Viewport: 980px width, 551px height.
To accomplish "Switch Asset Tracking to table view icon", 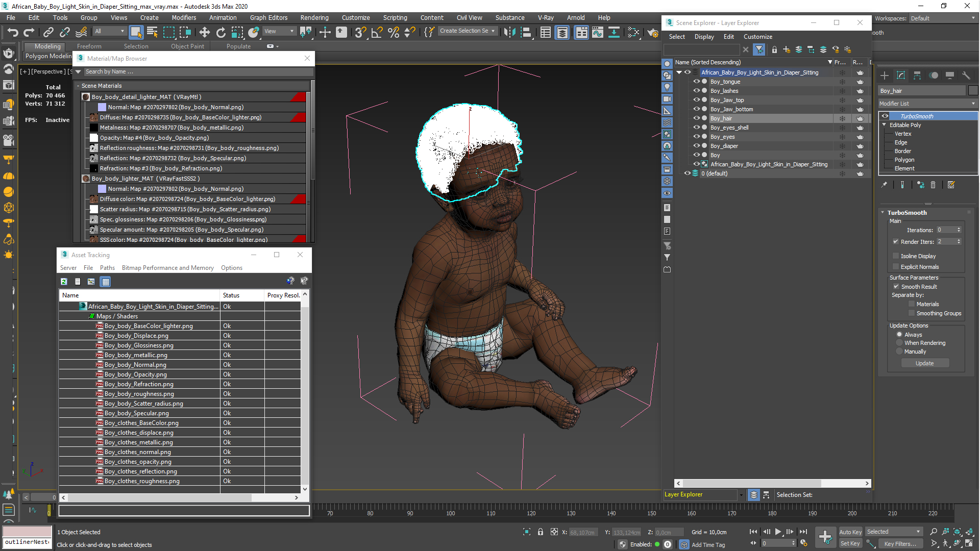I will click(x=105, y=282).
